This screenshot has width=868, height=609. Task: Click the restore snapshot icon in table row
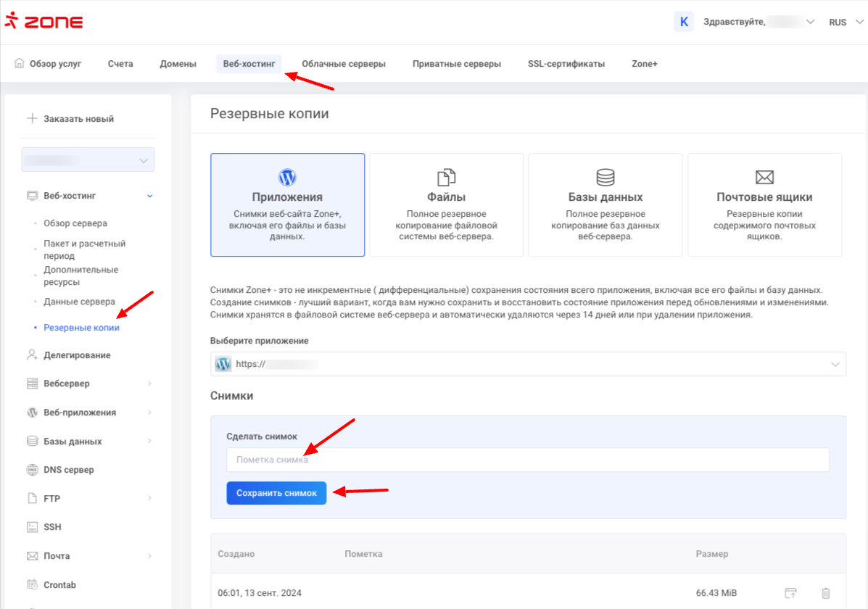click(x=790, y=593)
